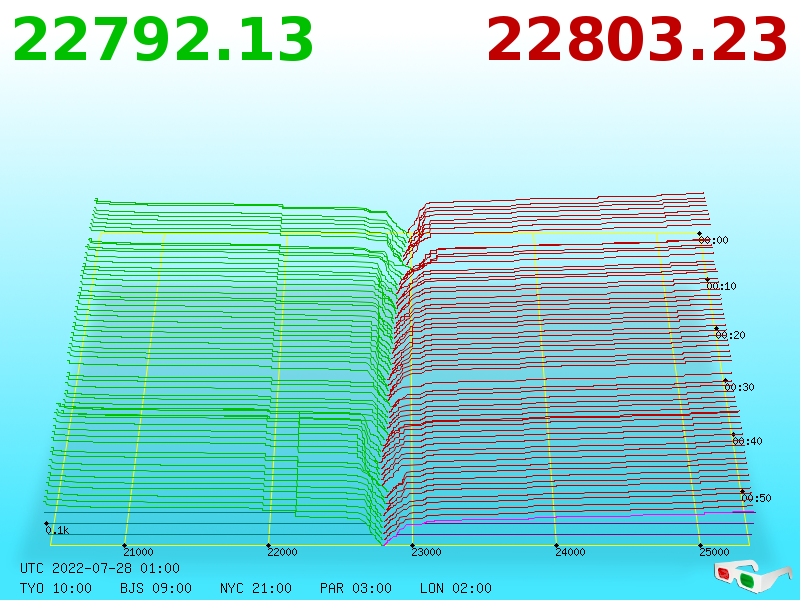
Task: Click the red ask price 22803.23
Action: pos(637,40)
